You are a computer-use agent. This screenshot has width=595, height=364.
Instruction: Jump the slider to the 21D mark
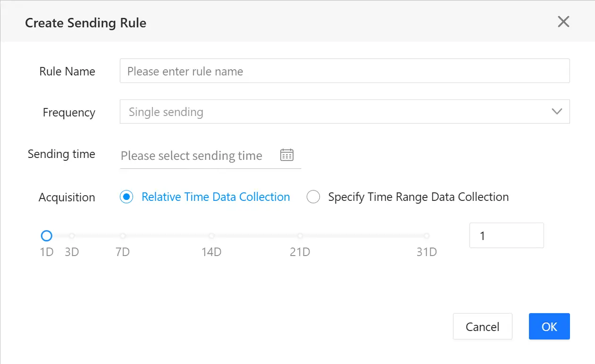tap(300, 236)
